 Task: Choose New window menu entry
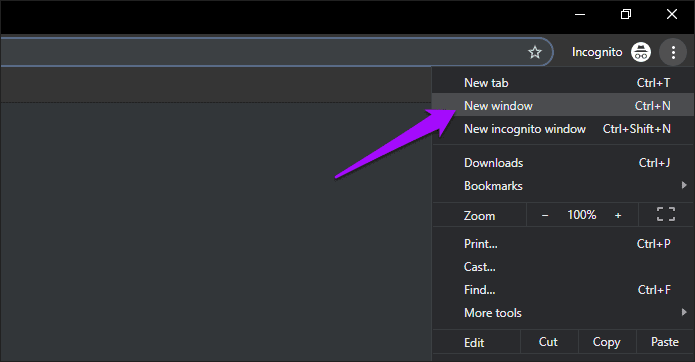563,105
